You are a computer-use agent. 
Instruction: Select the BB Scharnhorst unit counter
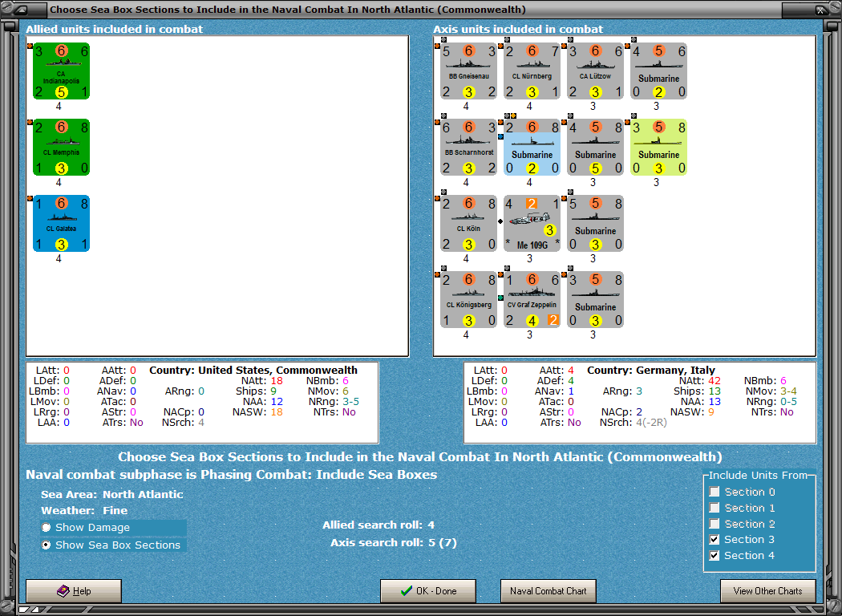[469, 147]
